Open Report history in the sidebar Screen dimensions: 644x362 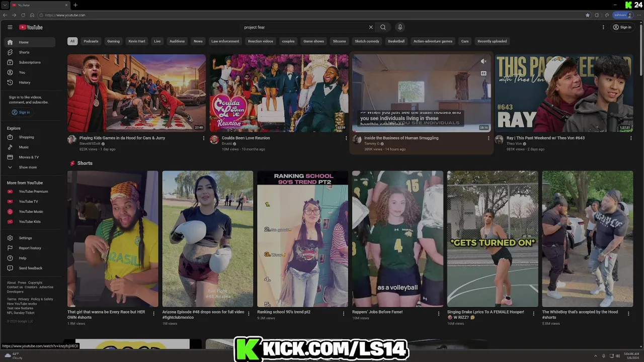coord(30,248)
